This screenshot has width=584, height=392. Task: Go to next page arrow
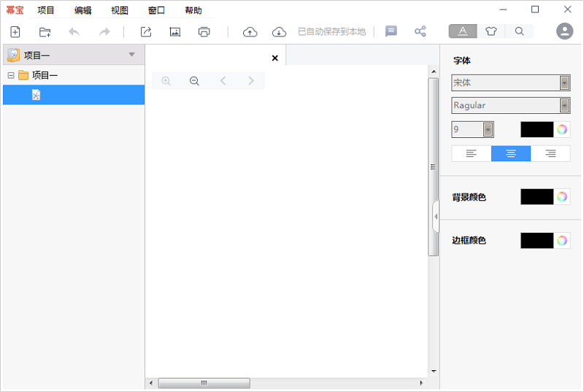click(251, 81)
